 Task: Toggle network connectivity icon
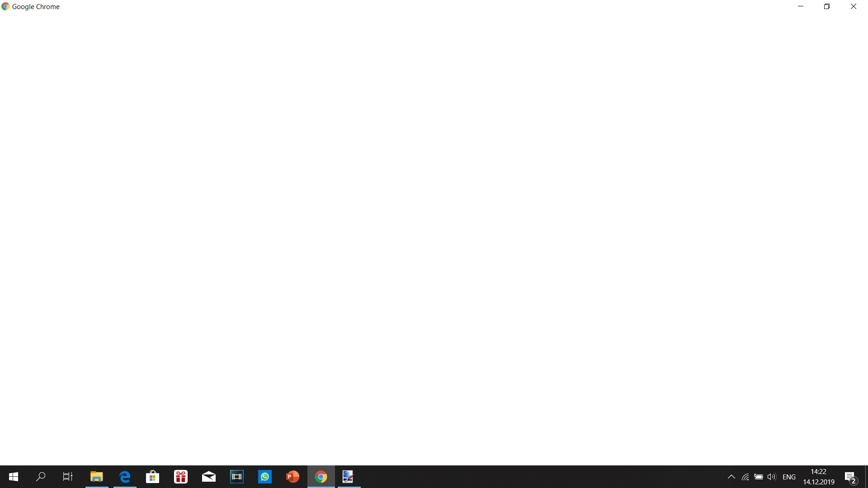point(745,477)
